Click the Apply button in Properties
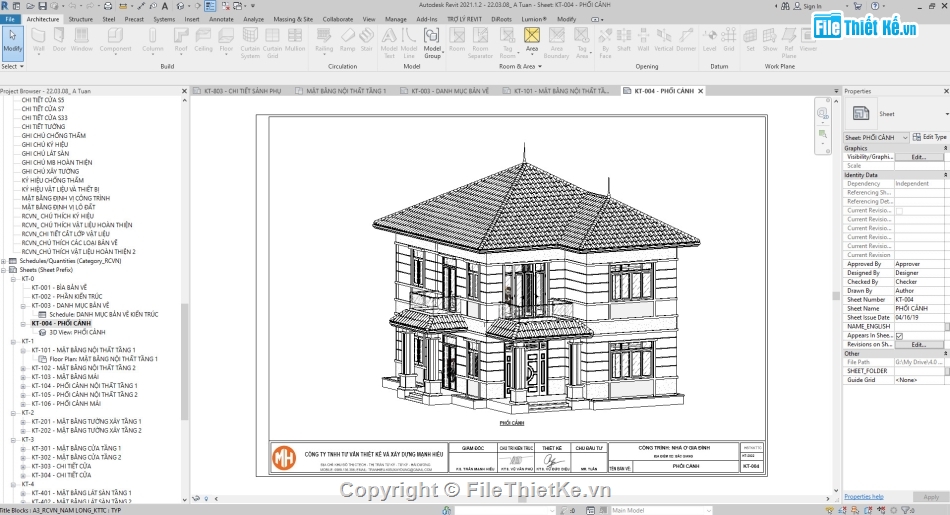This screenshot has height=515, width=950. (x=931, y=497)
